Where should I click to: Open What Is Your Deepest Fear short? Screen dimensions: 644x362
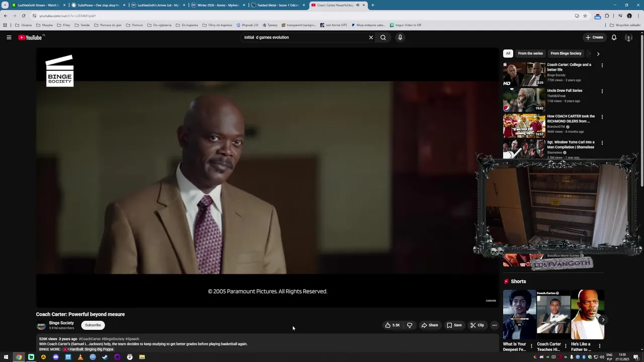click(519, 314)
